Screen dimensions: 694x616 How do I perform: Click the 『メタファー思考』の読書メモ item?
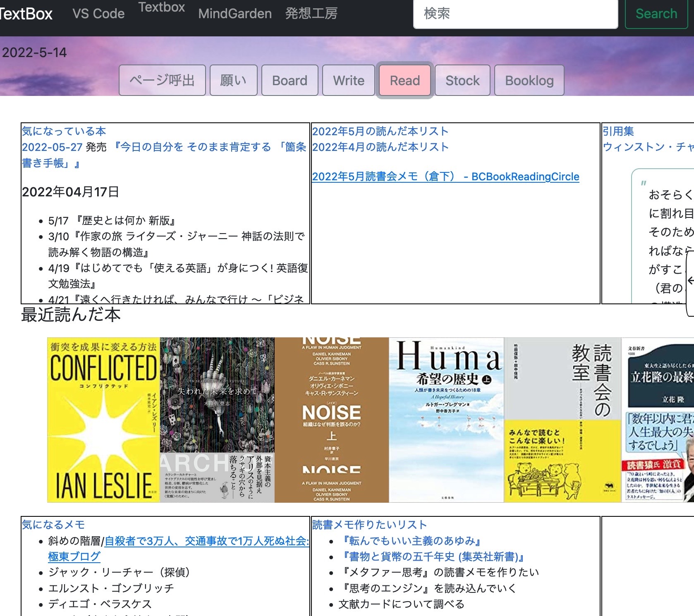tap(439, 572)
